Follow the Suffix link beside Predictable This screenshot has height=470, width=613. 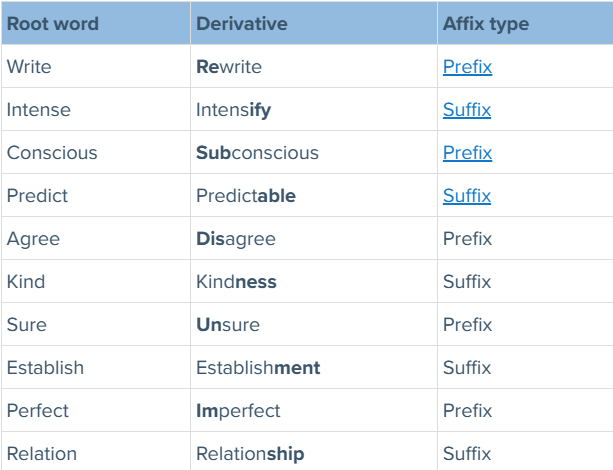[x=467, y=196]
